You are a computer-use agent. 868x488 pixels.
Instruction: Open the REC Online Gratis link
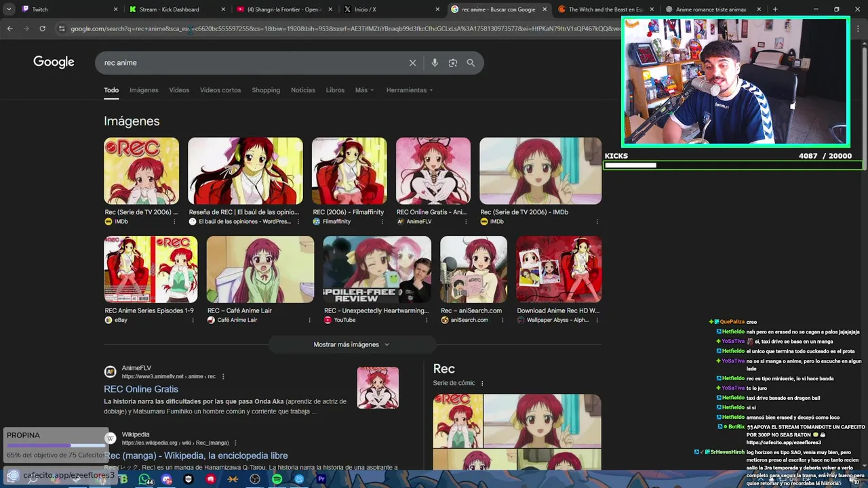click(141, 389)
